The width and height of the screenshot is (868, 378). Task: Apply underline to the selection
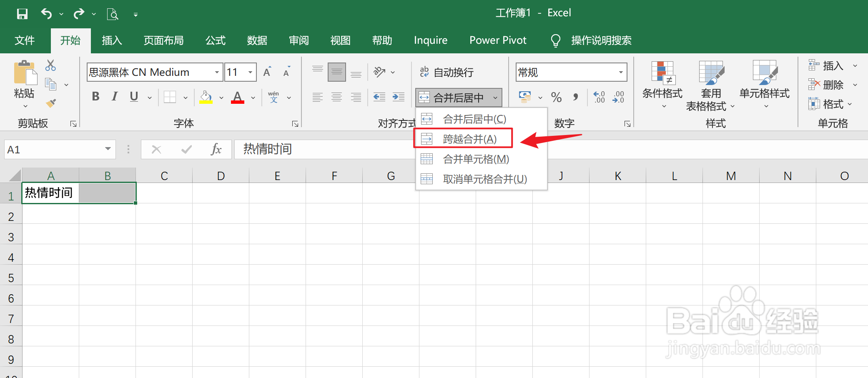pyautogui.click(x=133, y=97)
